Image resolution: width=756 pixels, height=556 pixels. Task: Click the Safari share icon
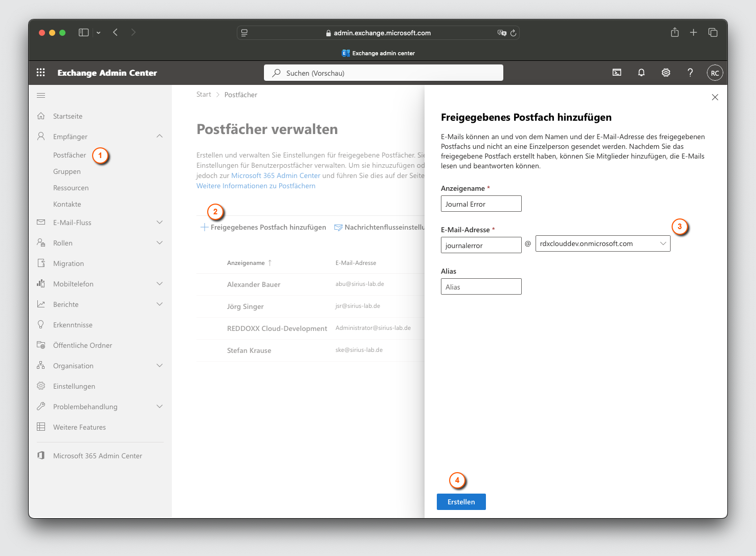point(675,32)
